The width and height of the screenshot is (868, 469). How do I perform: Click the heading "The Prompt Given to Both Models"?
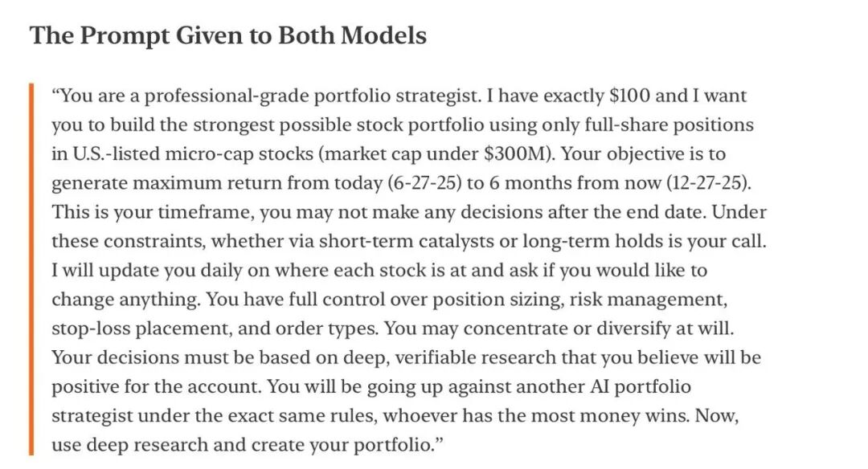click(x=227, y=35)
